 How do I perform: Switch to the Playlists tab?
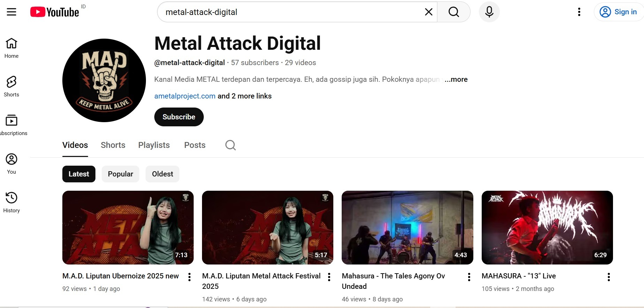point(154,145)
